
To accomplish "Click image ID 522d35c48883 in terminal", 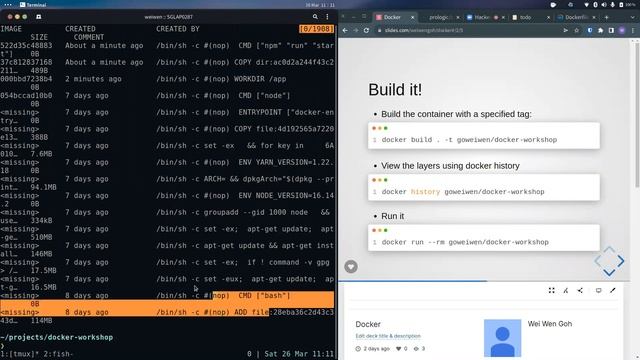I will (26, 46).
